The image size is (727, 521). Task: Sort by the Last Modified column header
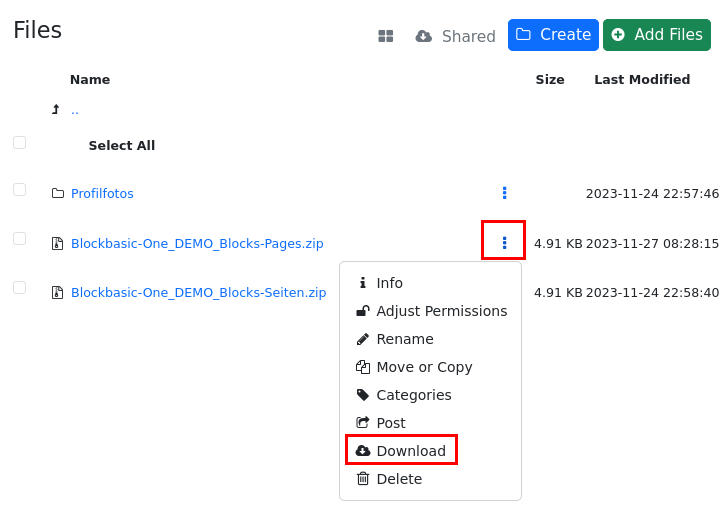(x=642, y=80)
